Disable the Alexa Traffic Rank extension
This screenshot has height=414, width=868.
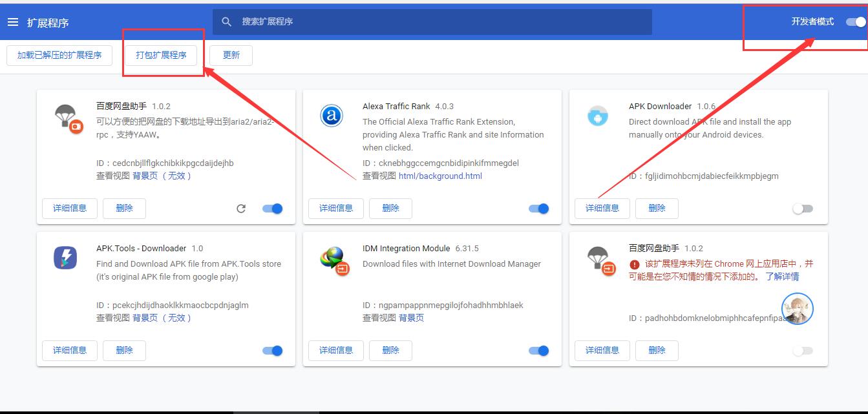point(539,209)
